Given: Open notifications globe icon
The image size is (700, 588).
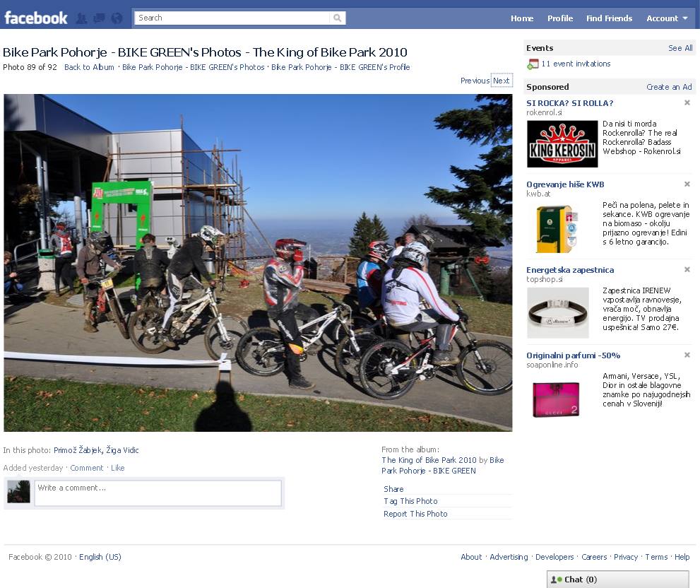Looking at the screenshot, I should 117,18.
